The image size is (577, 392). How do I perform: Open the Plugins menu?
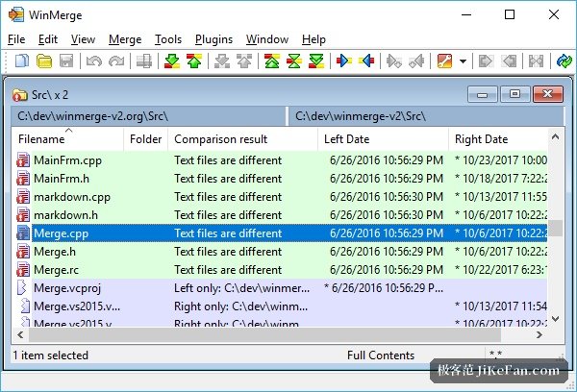tap(213, 39)
